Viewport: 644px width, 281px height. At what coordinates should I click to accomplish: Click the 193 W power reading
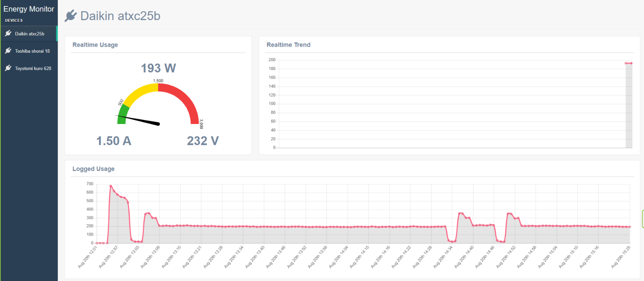point(158,68)
